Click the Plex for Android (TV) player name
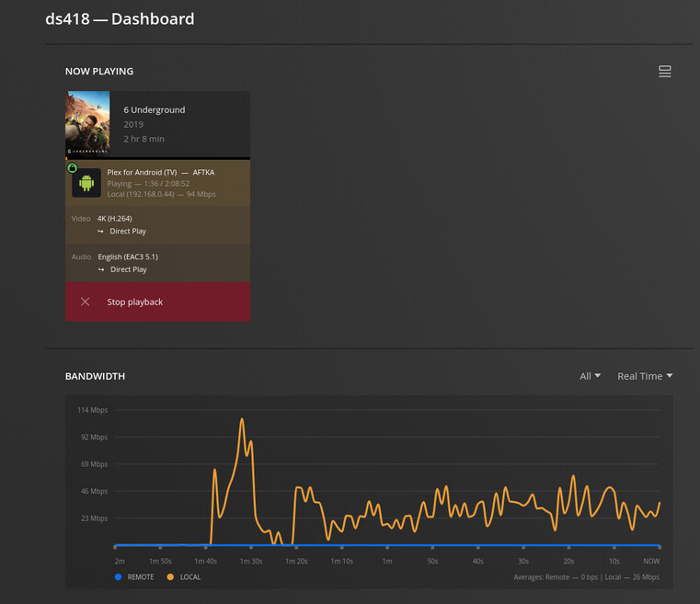Screen dimensions: 700x604 (142, 172)
